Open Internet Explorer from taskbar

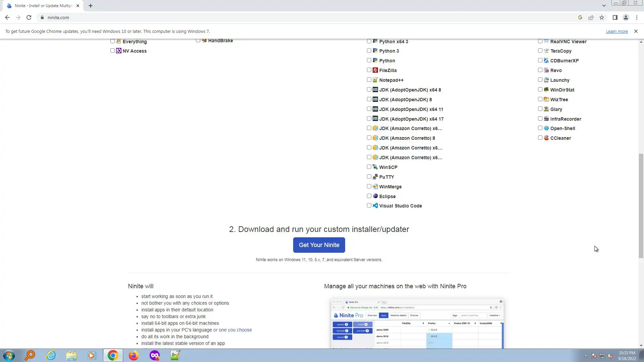[x=51, y=355]
